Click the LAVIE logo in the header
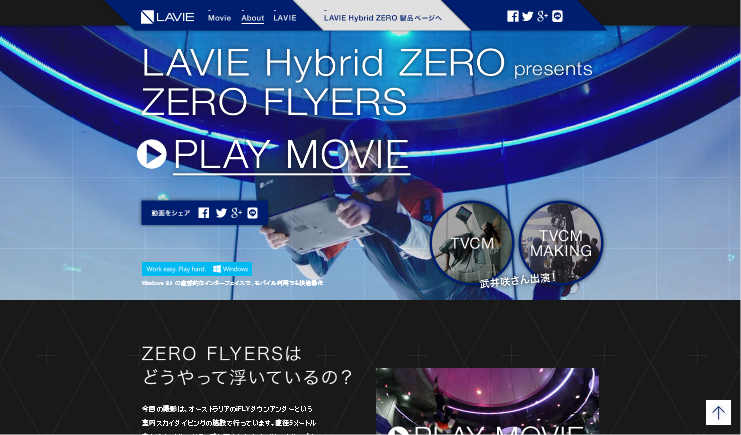The width and height of the screenshot is (741, 435). tap(167, 17)
